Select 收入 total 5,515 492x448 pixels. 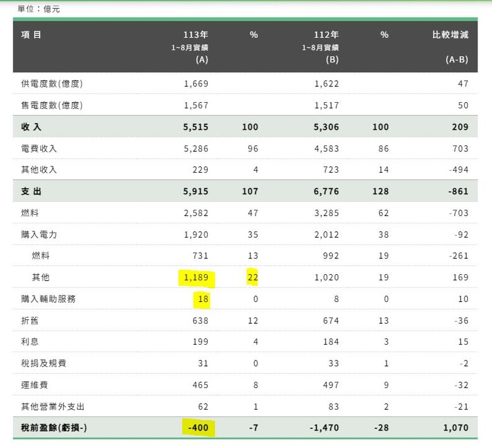196,127
